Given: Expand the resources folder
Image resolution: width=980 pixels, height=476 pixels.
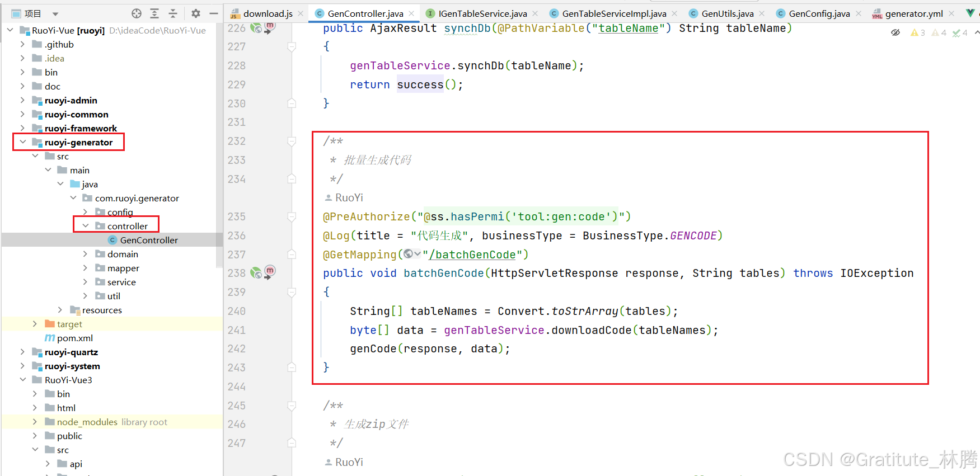Looking at the screenshot, I should click(x=60, y=310).
